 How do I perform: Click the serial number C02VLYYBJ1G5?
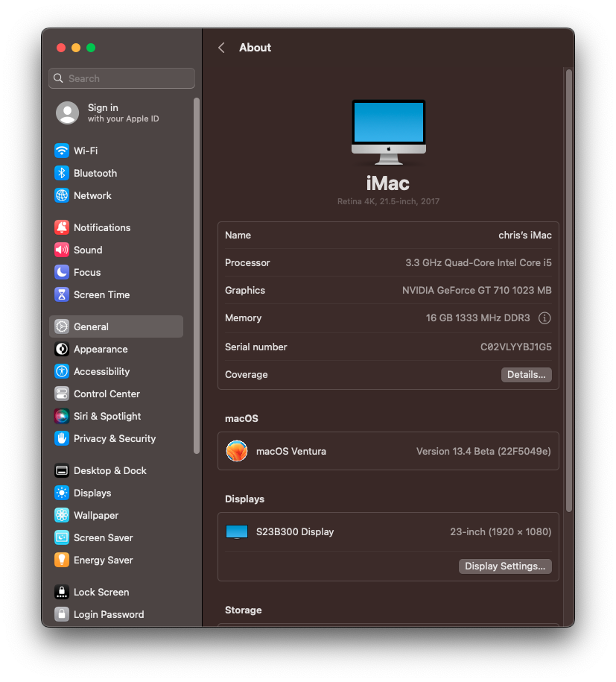tap(516, 347)
